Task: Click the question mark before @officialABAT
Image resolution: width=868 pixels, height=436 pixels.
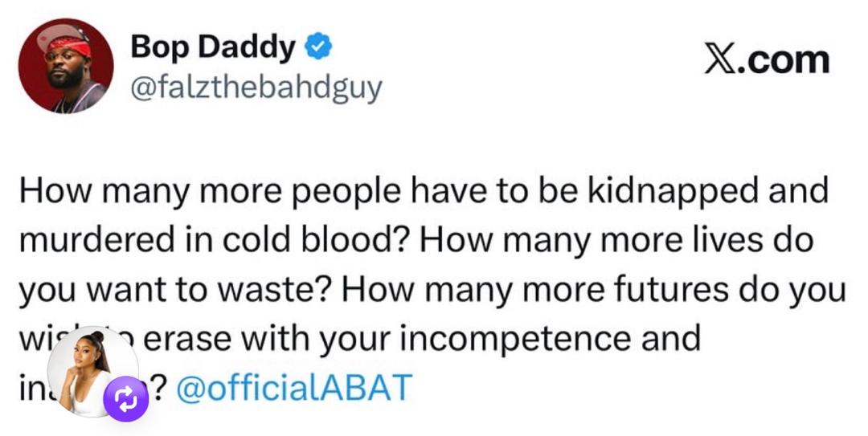Action: (x=159, y=389)
